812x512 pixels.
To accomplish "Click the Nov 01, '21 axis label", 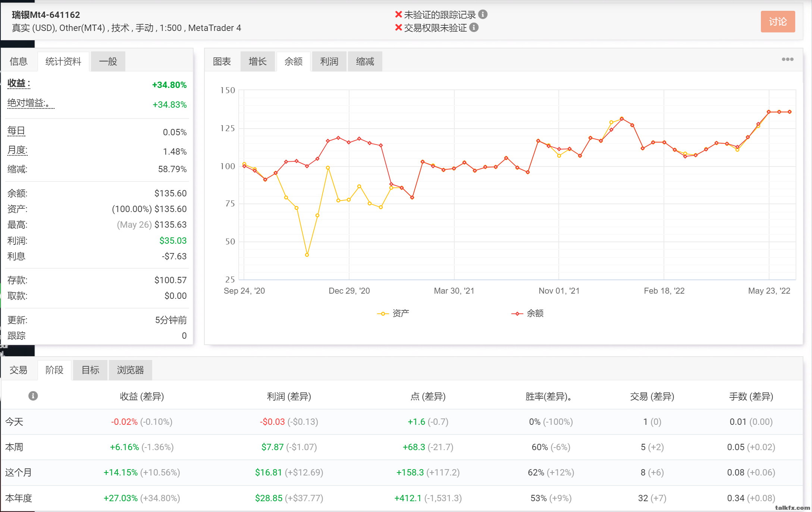I will [559, 291].
